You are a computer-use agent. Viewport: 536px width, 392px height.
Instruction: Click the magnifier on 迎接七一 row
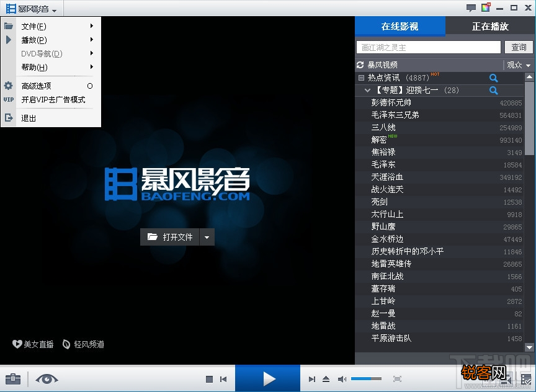click(493, 90)
